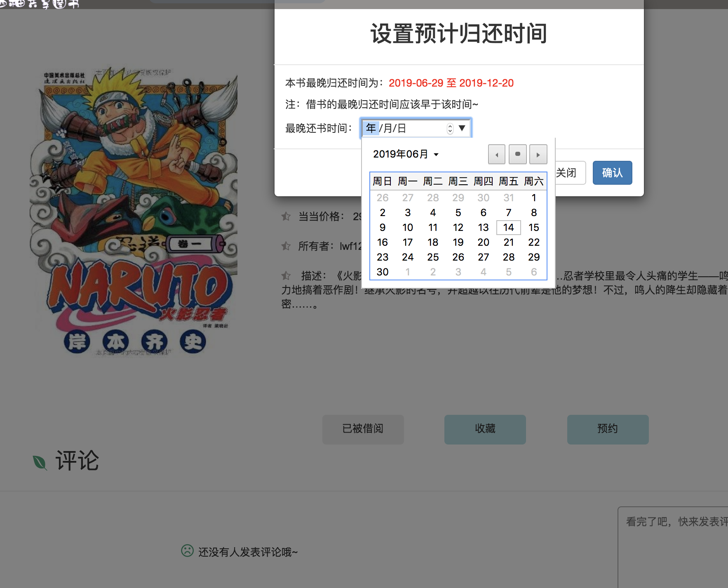Click the Naruto book cover image
The height and width of the screenshot is (588, 728).
tap(134, 212)
